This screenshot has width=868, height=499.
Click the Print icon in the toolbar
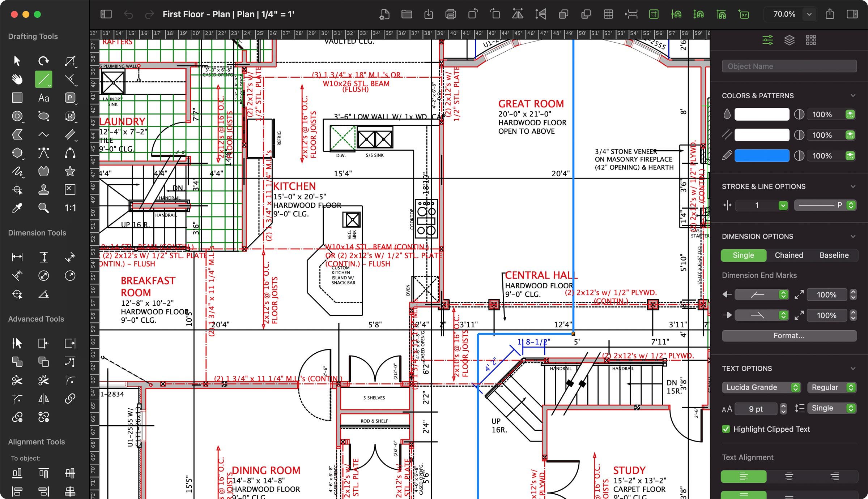pyautogui.click(x=451, y=14)
